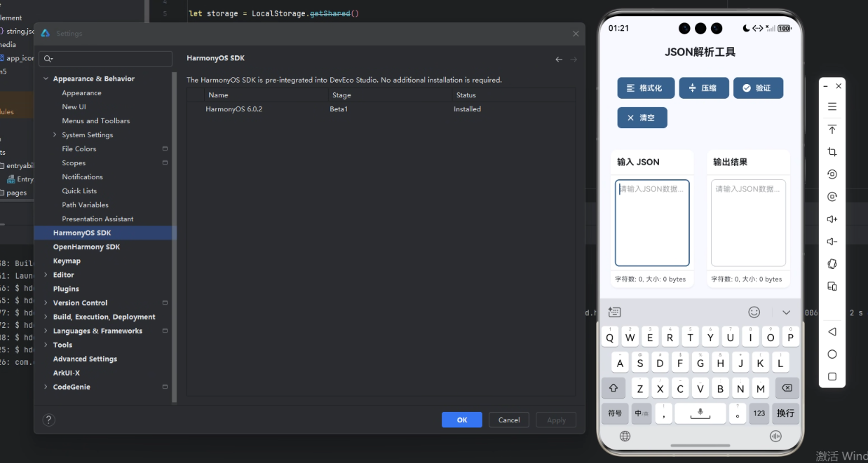Tap the 压缩 compress button in phone app
The width and height of the screenshot is (868, 463).
[704, 88]
